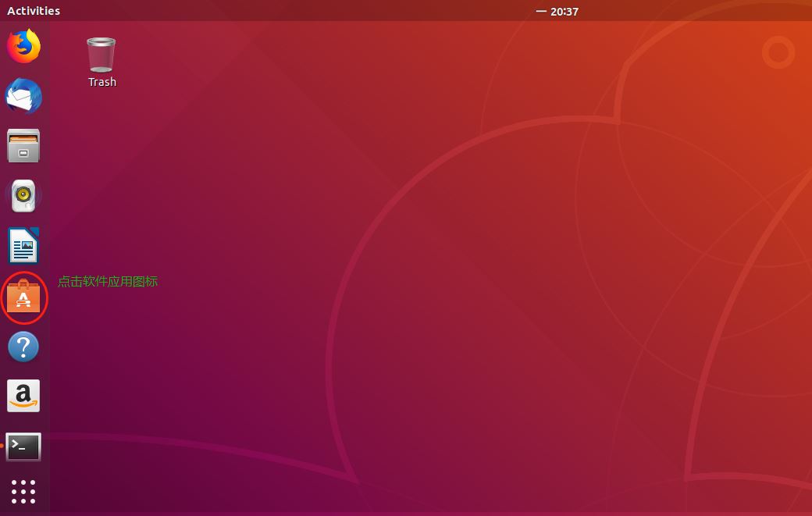Click the Ubuntu logo circle on wallpaper
Image resolution: width=812 pixels, height=516 pixels.
(x=778, y=53)
